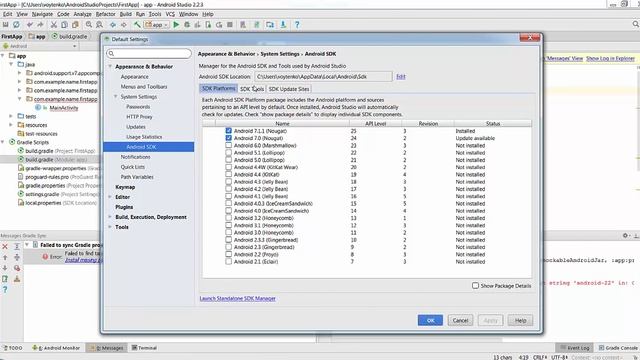This screenshot has width=640, height=360.
Task: Uncheck Android 7.0 (Nougat) checkbox
Action: [x=229, y=138]
